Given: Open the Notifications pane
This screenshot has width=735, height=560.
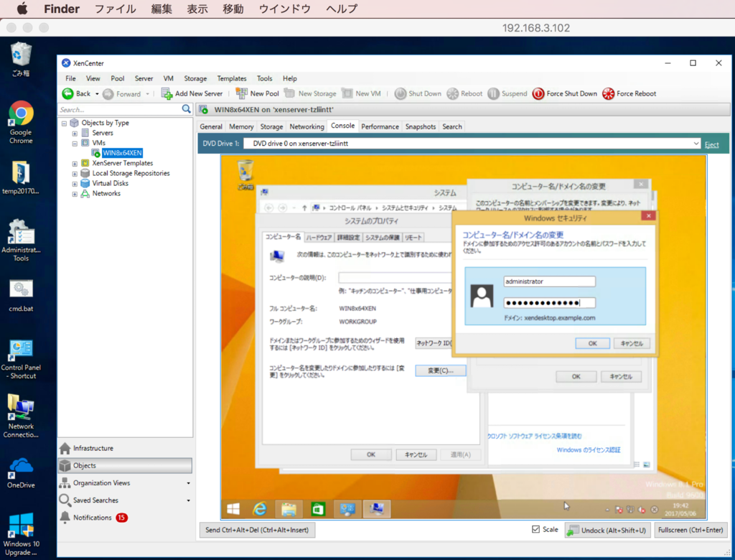Looking at the screenshot, I should pos(93,518).
